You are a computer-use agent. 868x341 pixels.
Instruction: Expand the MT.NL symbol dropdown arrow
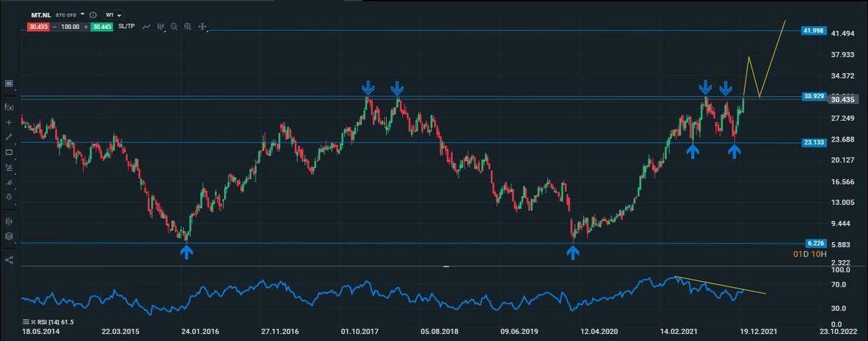[x=83, y=14]
